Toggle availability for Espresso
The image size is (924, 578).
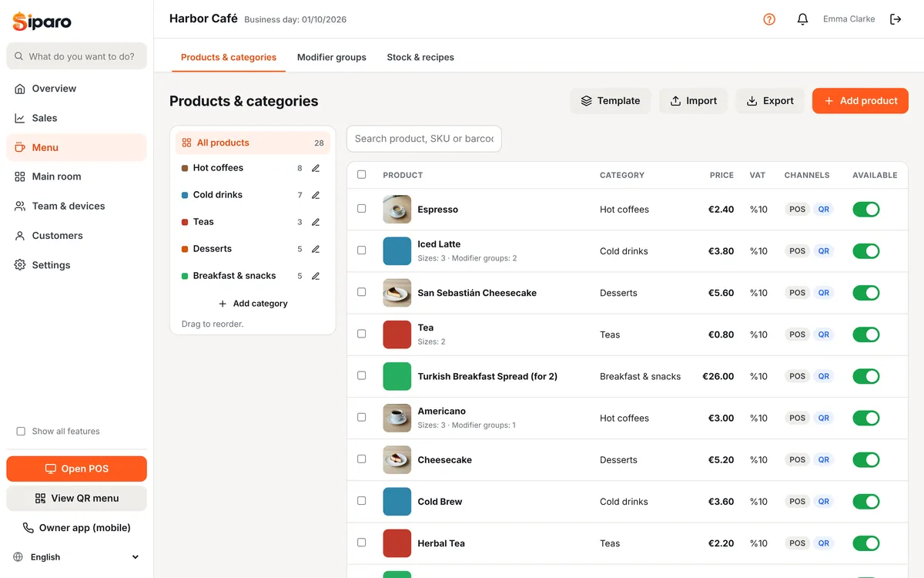(866, 210)
